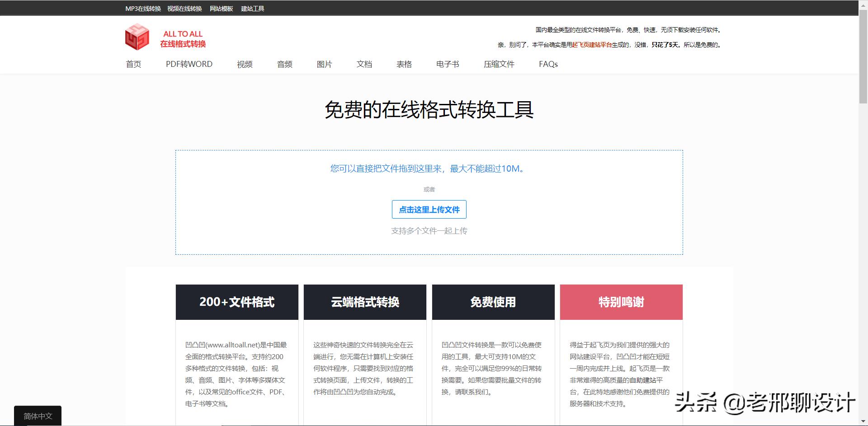The height and width of the screenshot is (426, 868).
Task: View the FAQs page
Action: (x=548, y=64)
